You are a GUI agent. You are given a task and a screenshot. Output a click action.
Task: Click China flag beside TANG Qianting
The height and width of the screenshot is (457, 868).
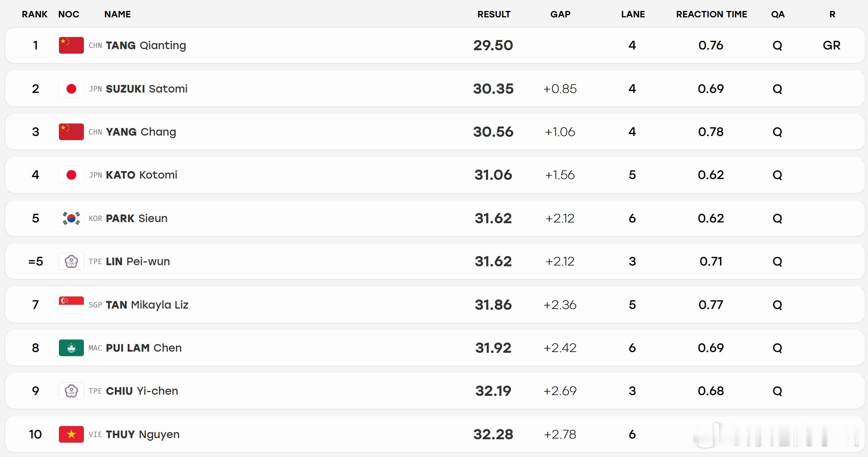71,45
